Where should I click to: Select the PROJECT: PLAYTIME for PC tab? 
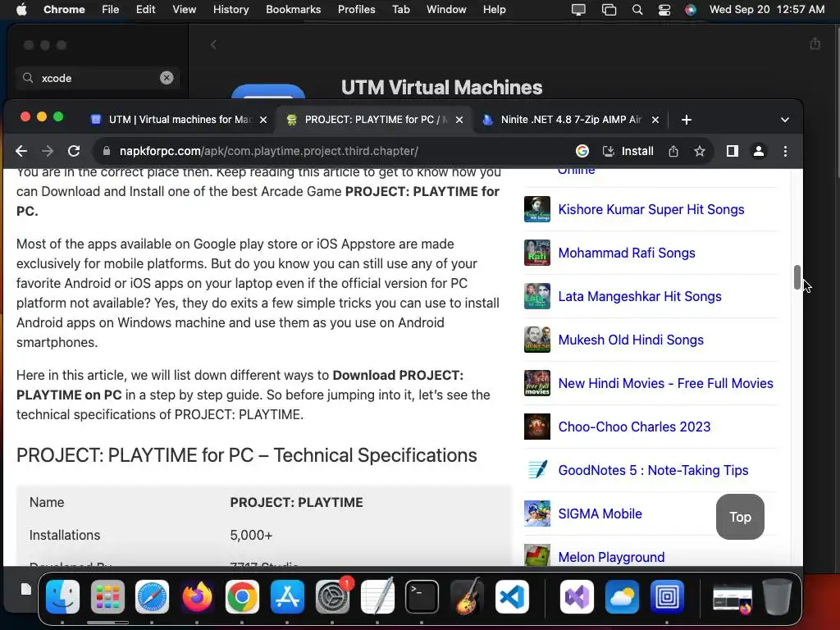click(x=373, y=120)
